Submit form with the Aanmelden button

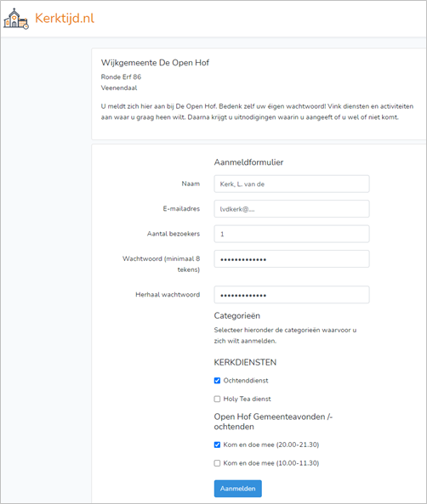(238, 489)
